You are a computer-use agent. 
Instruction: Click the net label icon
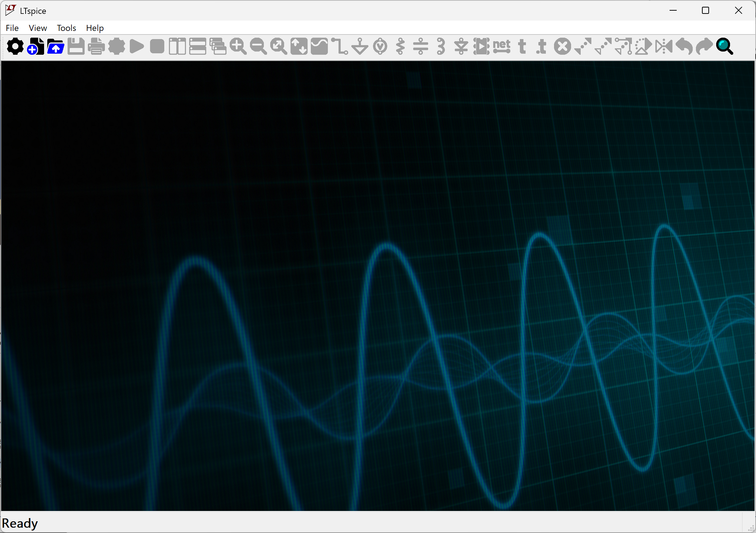pyautogui.click(x=502, y=47)
